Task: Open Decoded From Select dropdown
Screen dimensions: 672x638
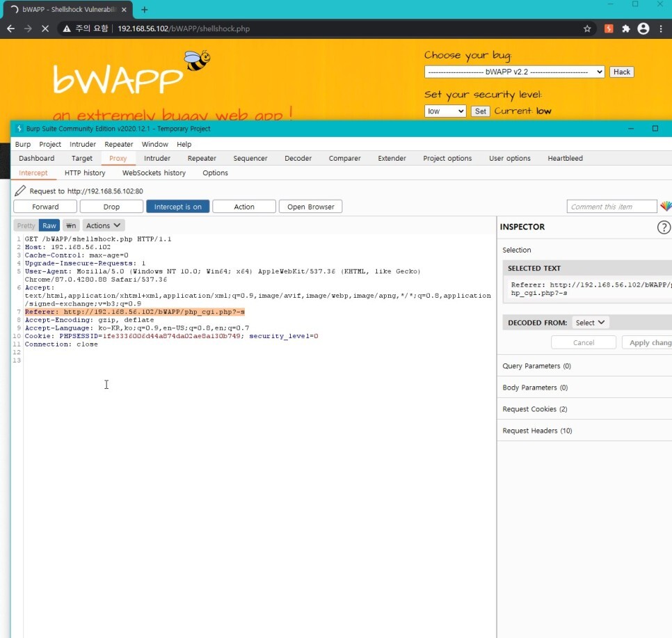Action: 590,322
